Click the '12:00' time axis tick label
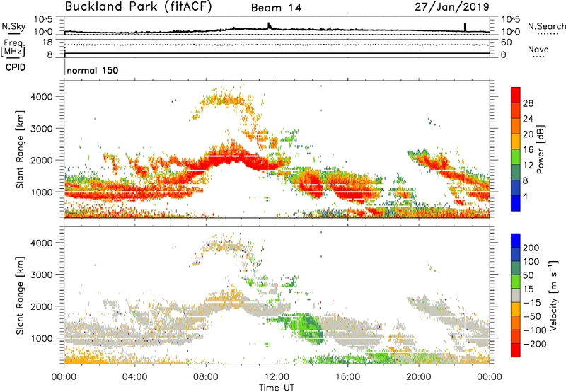 (277, 377)
